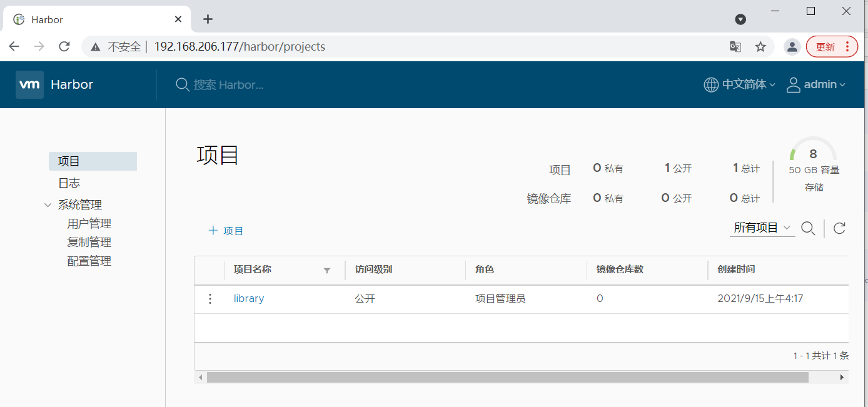Viewport: 868px width, 407px height.
Task: Open 用户管理 in the sidebar
Action: pos(89,224)
